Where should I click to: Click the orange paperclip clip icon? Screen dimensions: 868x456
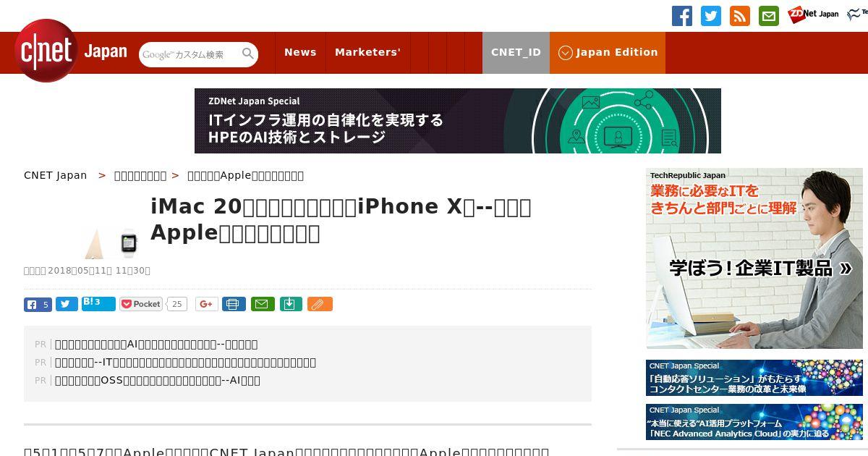320,304
